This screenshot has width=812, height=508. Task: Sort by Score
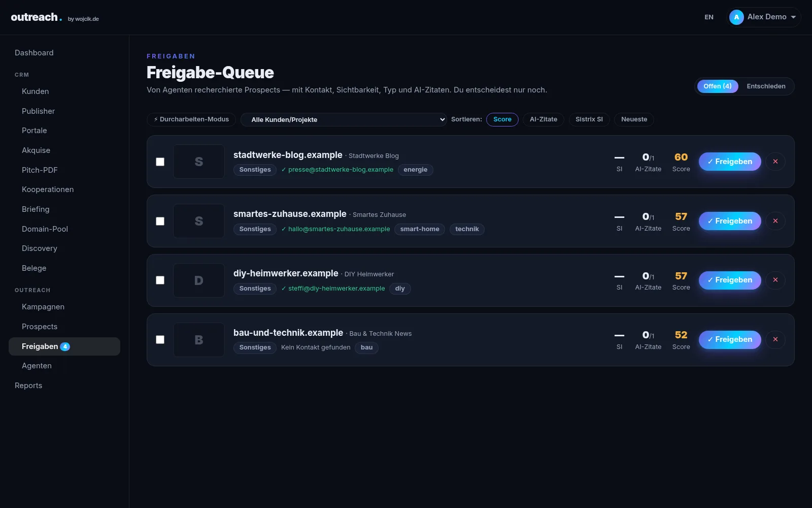[x=502, y=119]
